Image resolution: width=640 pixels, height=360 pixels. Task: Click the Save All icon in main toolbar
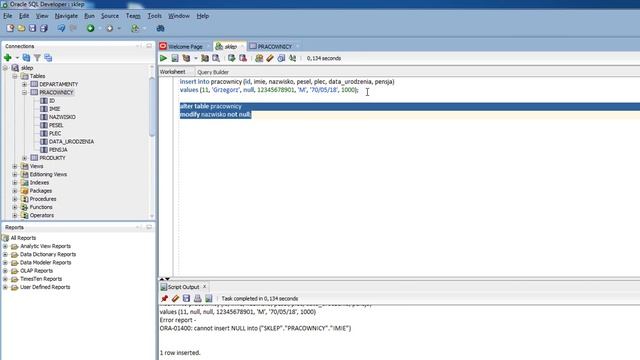pos(44,28)
